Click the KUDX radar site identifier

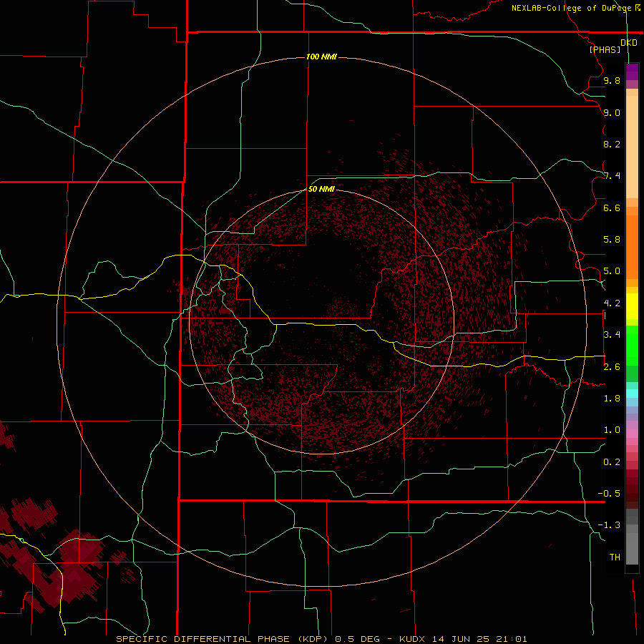click(x=413, y=639)
